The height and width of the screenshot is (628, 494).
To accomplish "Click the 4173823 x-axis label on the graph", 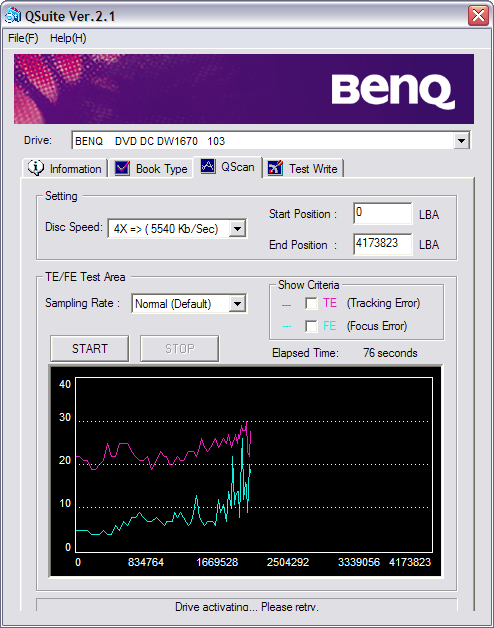I will pyautogui.click(x=410, y=562).
